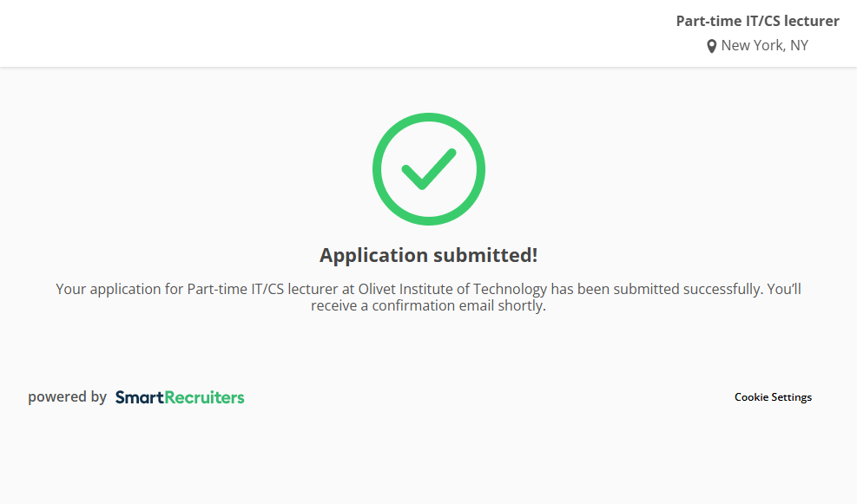Click the green "Recruiters" part of the logo

point(204,397)
